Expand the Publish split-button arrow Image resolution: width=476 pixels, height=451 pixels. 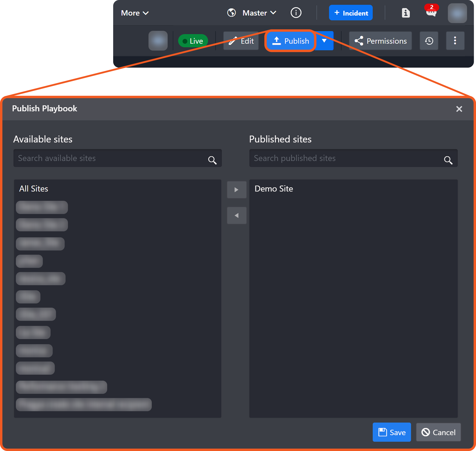(324, 41)
